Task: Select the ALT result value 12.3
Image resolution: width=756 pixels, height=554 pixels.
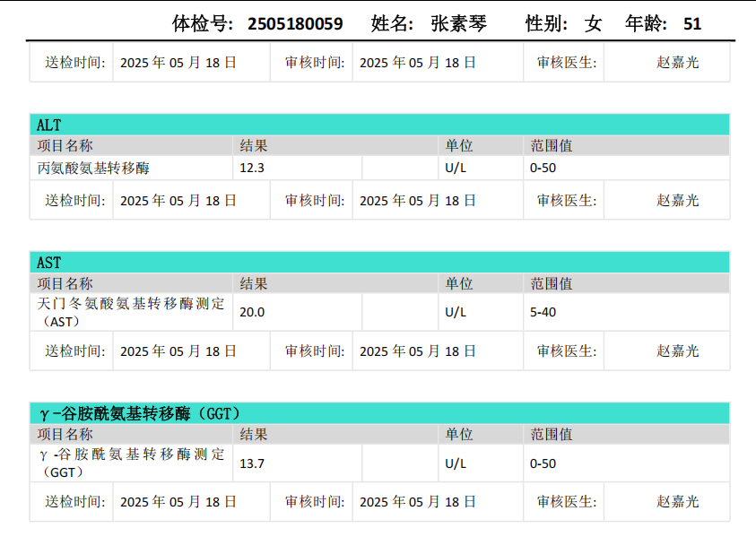Action: (252, 168)
